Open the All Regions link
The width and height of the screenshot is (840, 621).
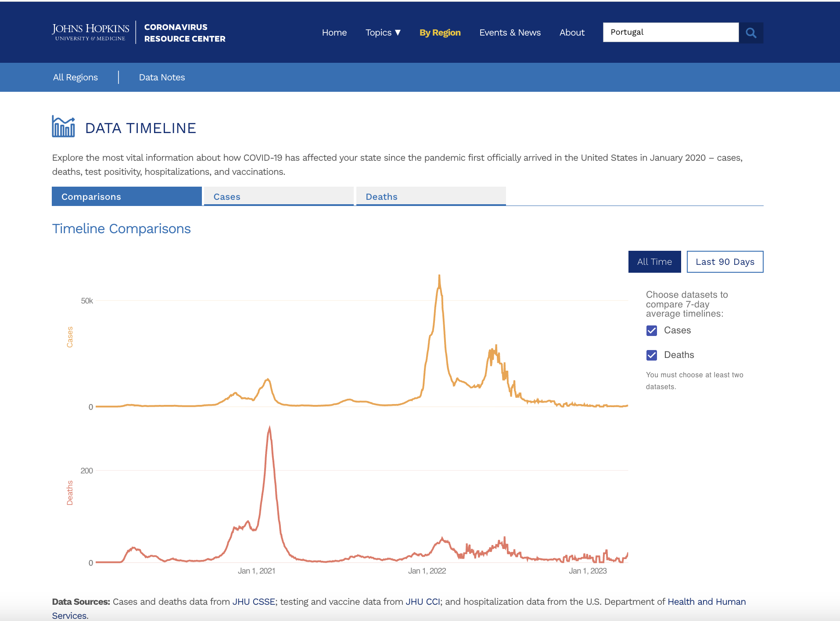tap(75, 77)
